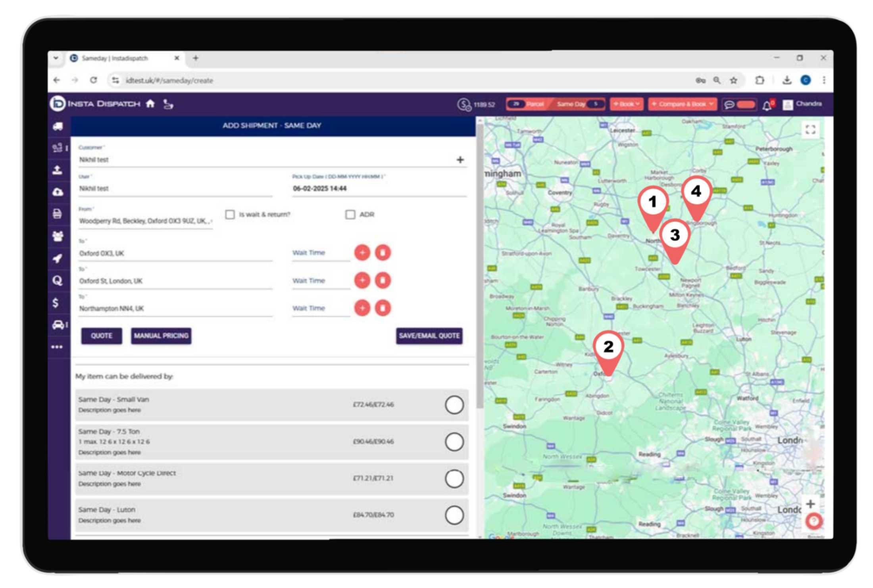Expand customer field with plus icon

[x=460, y=160]
